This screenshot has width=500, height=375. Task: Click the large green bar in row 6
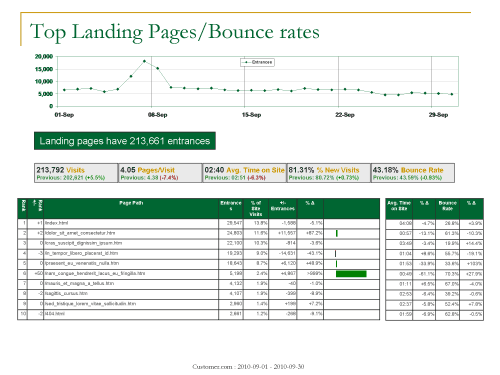(x=351, y=274)
